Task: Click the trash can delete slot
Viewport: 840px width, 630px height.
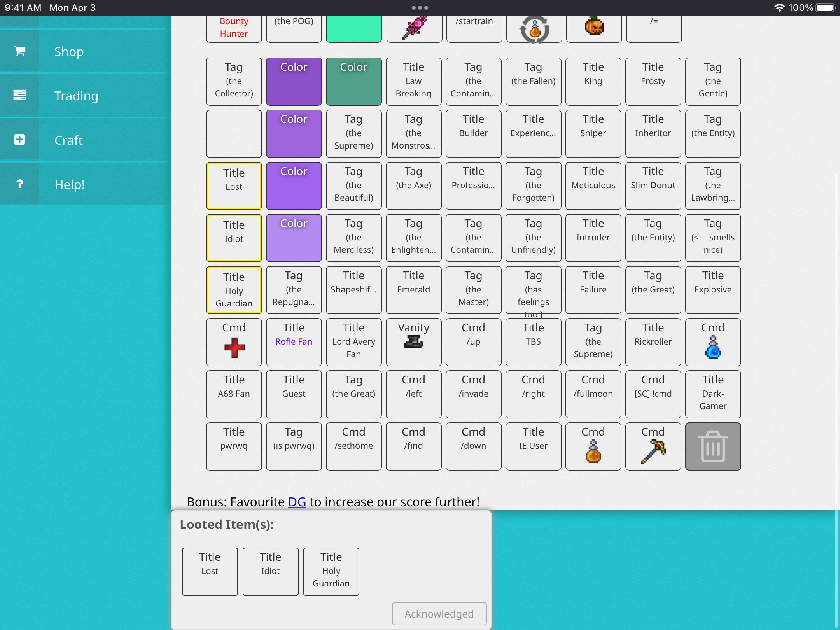Action: (x=713, y=446)
